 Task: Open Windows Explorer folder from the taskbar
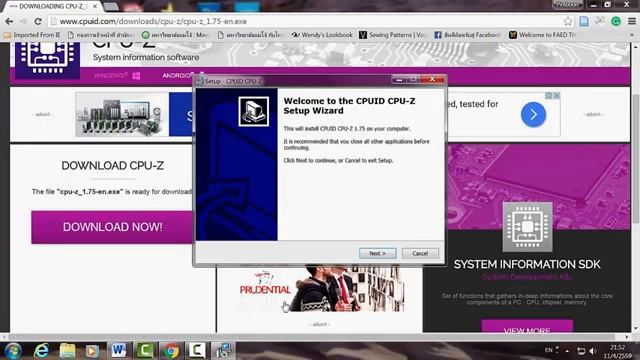[67, 351]
